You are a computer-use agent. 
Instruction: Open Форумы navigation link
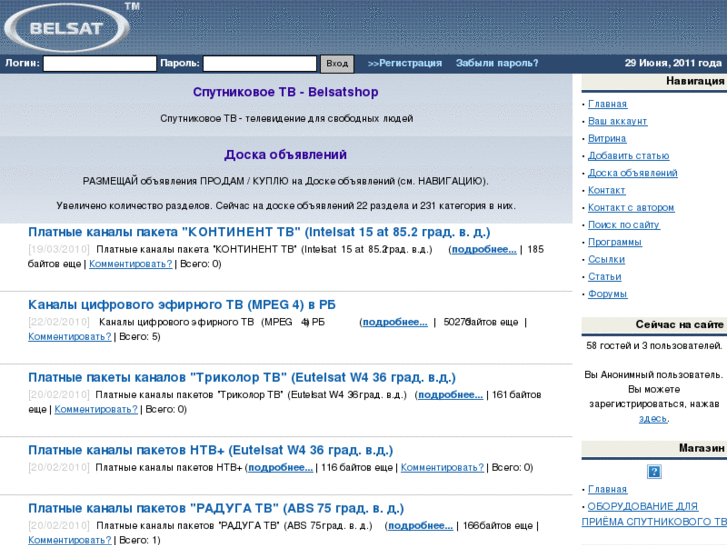click(x=607, y=294)
